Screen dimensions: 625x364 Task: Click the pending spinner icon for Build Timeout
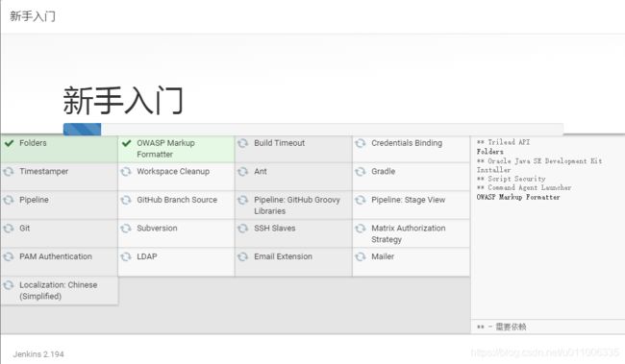pos(242,143)
